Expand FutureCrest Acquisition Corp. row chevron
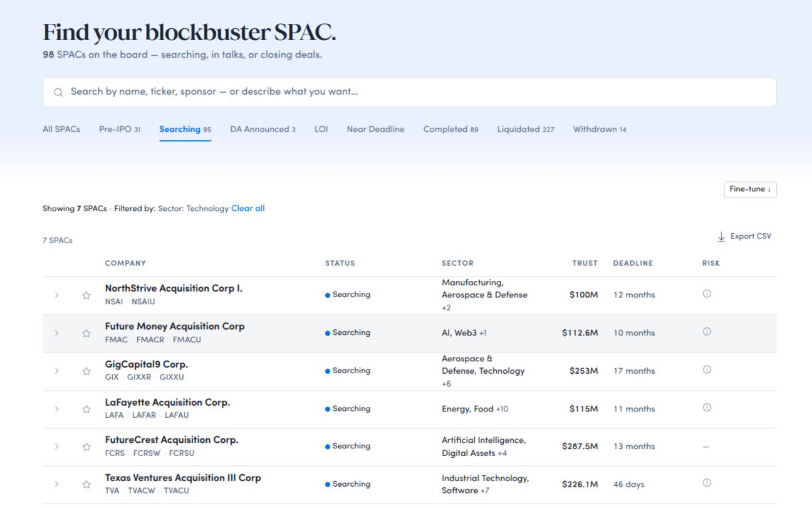The height and width of the screenshot is (508, 812). click(x=56, y=447)
